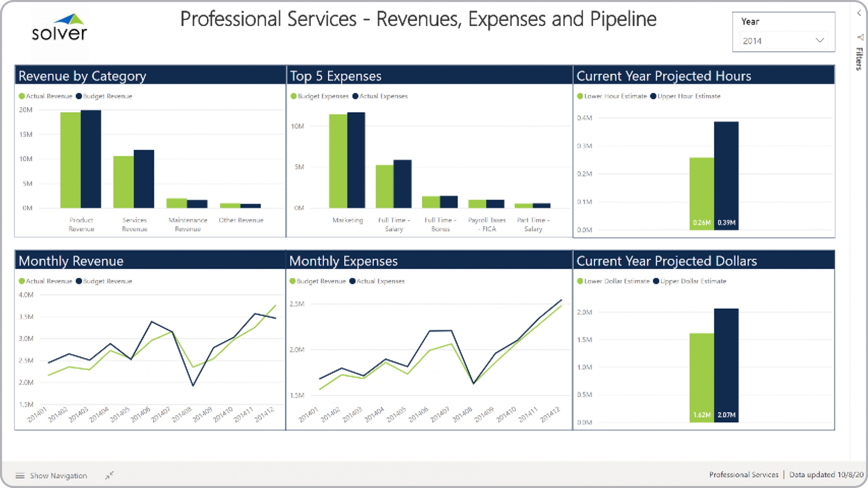Click the Monthly Revenue chart title
Viewport: 868px width, 488px height.
[71, 261]
